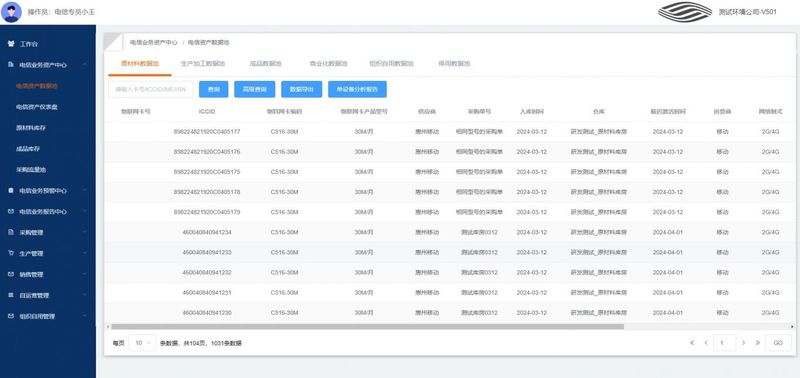Switch to the 停用数据池 tab
This screenshot has width=800, height=378.
[454, 64]
